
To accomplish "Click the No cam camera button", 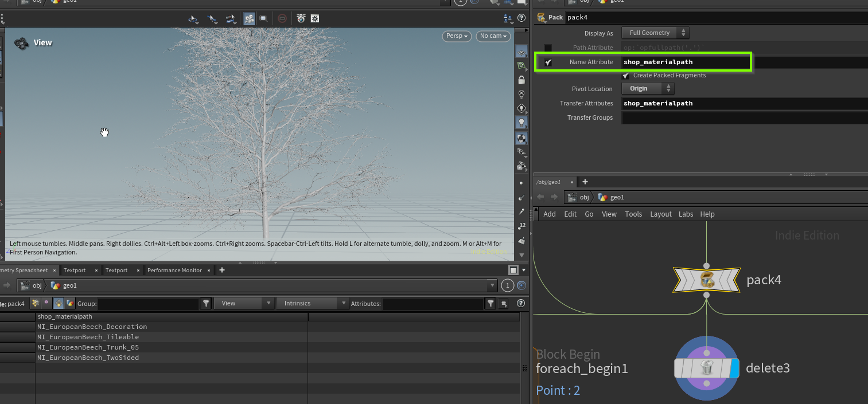I will (x=493, y=36).
